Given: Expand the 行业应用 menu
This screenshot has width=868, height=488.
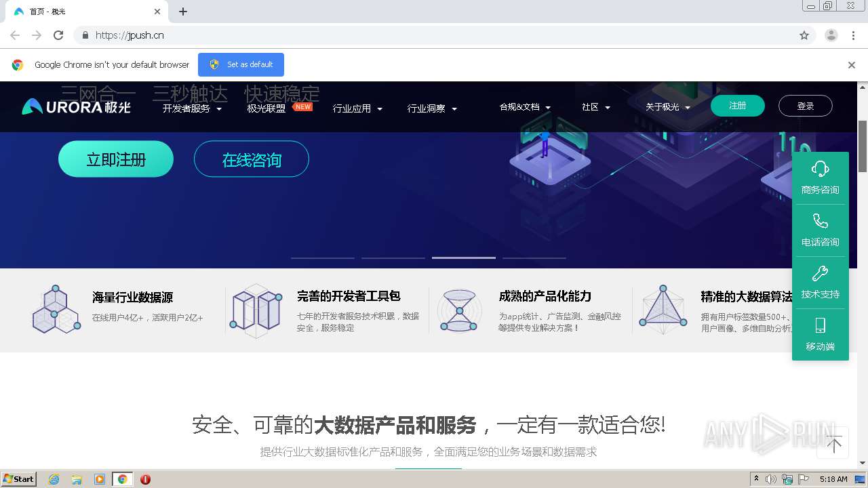Looking at the screenshot, I should coord(357,108).
